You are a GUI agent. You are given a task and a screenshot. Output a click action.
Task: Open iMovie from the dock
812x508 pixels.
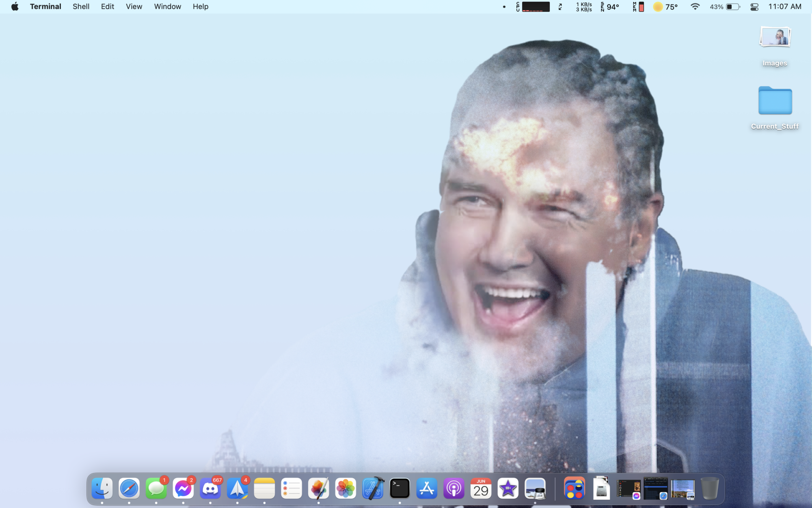(508, 488)
